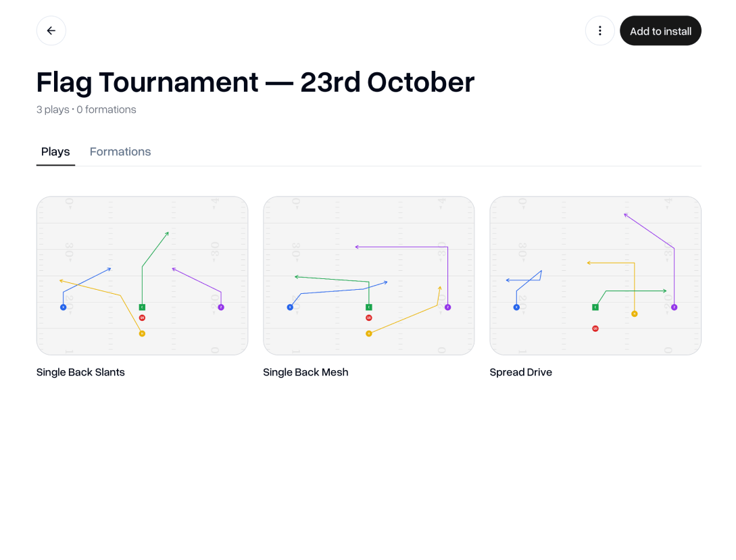The width and height of the screenshot is (736, 560).
Task: Click the red QB marker in Spread Drive
Action: coord(595,328)
